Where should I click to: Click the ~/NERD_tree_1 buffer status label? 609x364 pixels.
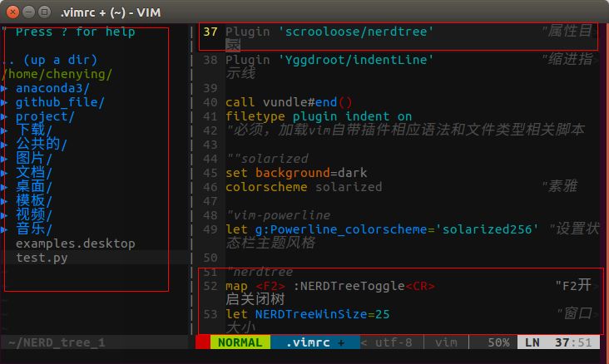tap(57, 342)
